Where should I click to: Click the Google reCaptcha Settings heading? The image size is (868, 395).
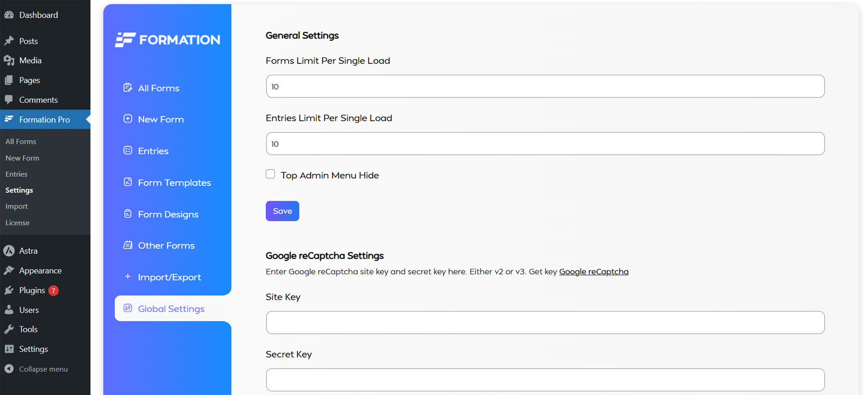(324, 256)
